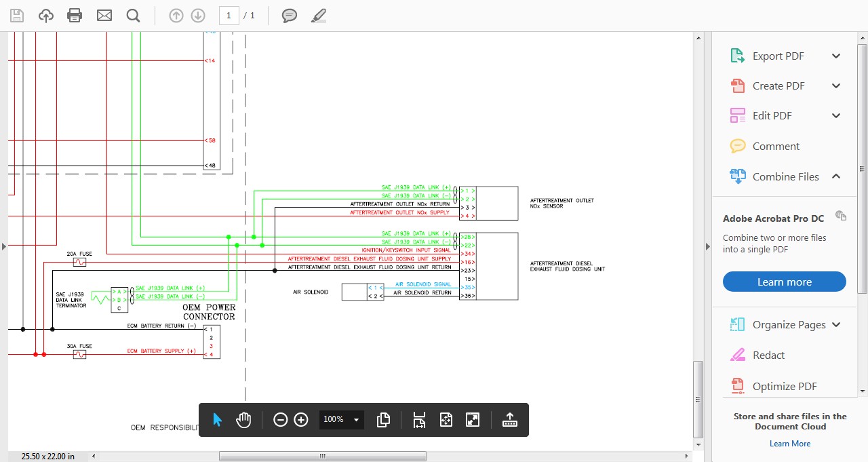Zoom in with the plus icon
Image resolution: width=868 pixels, height=462 pixels.
301,420
